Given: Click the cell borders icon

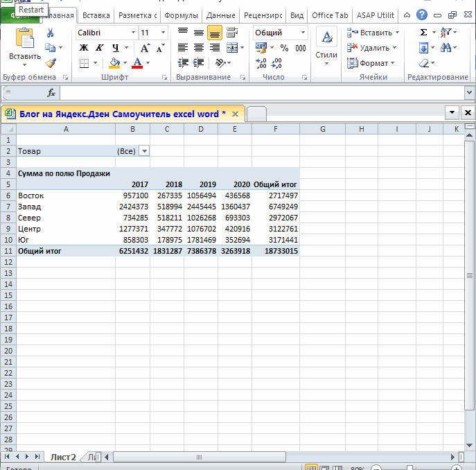Looking at the screenshot, I should (x=84, y=63).
